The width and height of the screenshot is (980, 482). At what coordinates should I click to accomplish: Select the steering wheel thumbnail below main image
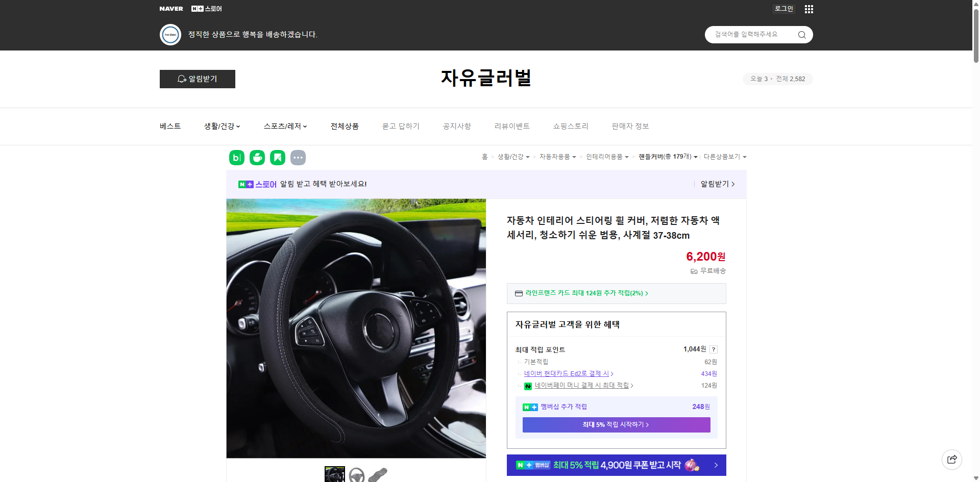click(357, 474)
